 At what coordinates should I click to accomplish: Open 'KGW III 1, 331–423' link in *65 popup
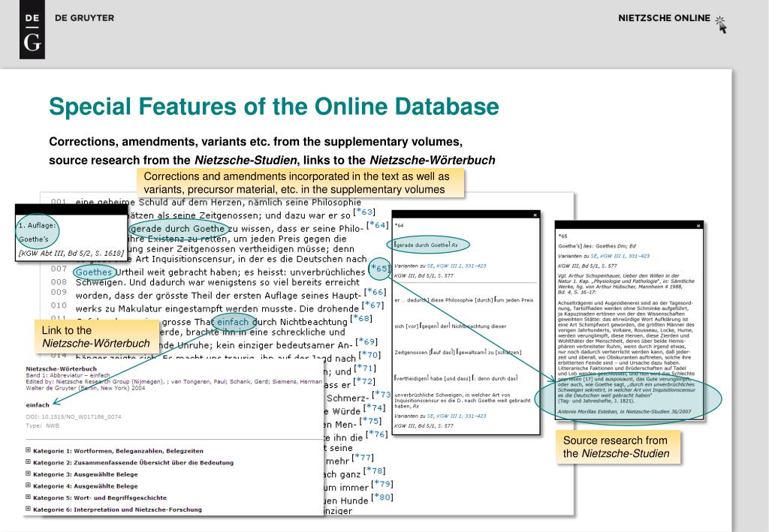tap(624, 256)
